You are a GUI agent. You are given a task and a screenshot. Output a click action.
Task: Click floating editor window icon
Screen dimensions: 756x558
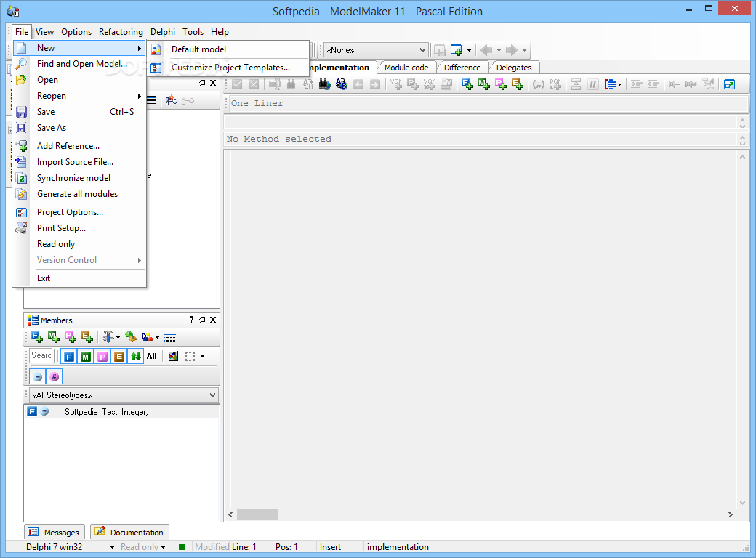coord(730,84)
